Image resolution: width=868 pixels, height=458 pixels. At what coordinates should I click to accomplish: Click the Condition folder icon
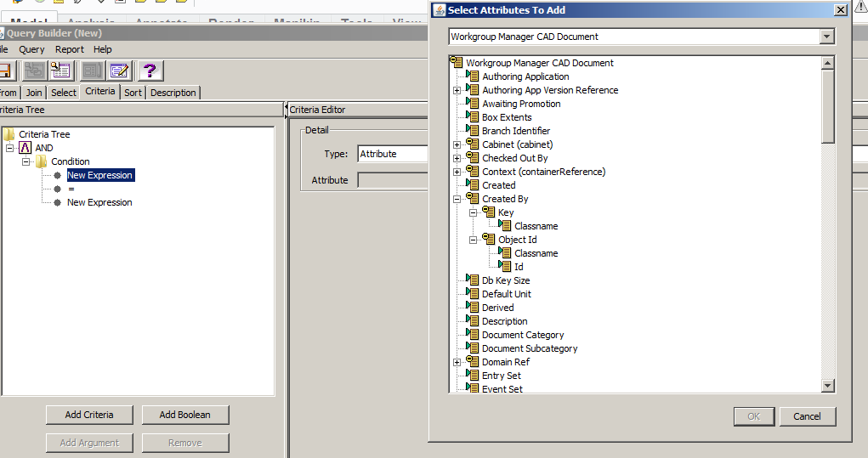coord(41,161)
